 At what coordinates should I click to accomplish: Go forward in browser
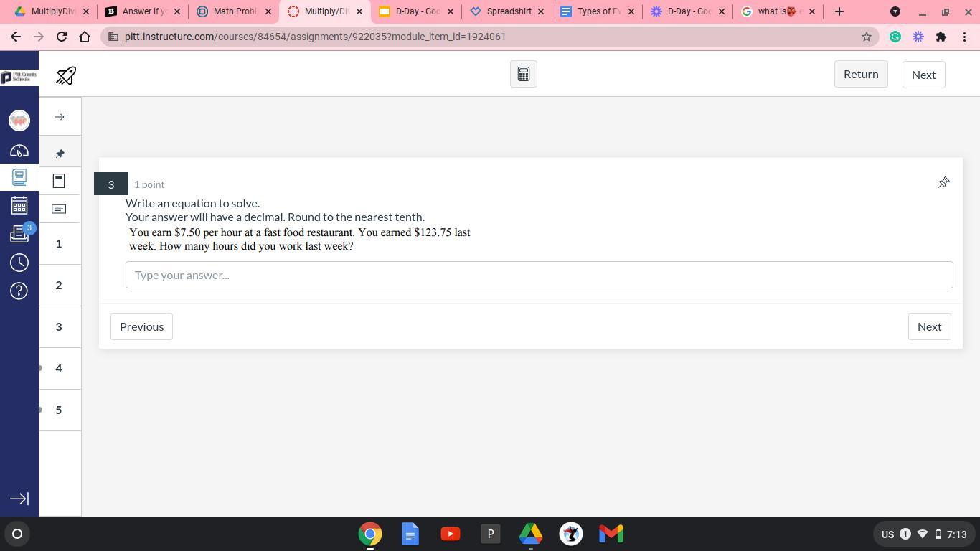point(39,37)
